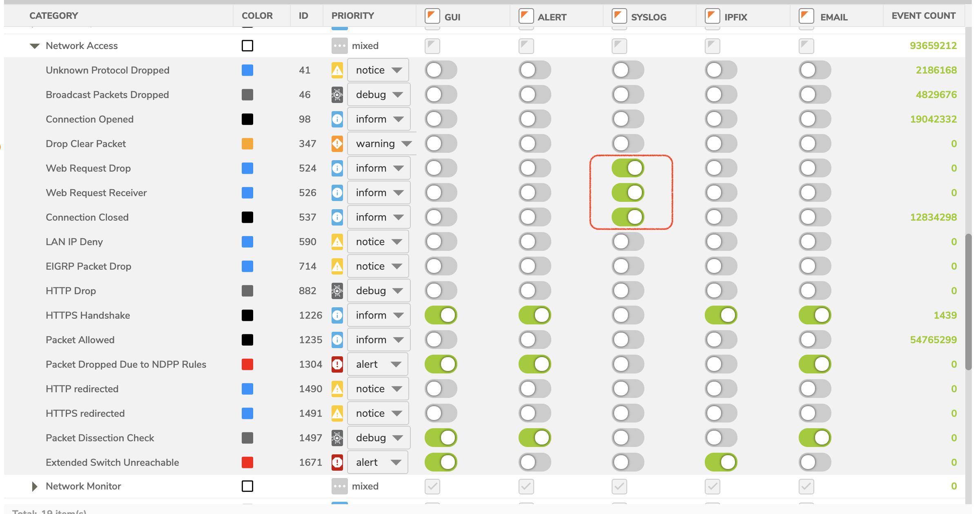Click event count 54765299 for Packet Allowed

click(x=933, y=340)
